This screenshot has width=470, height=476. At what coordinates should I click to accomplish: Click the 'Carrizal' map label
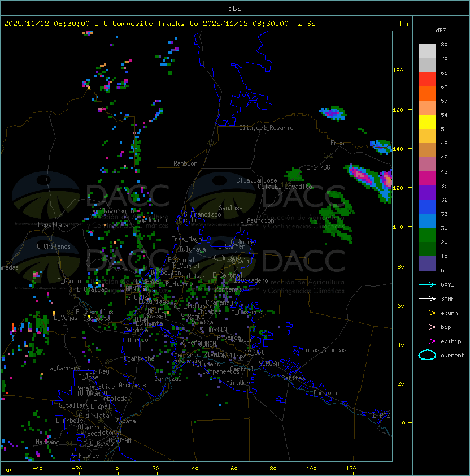point(168,379)
